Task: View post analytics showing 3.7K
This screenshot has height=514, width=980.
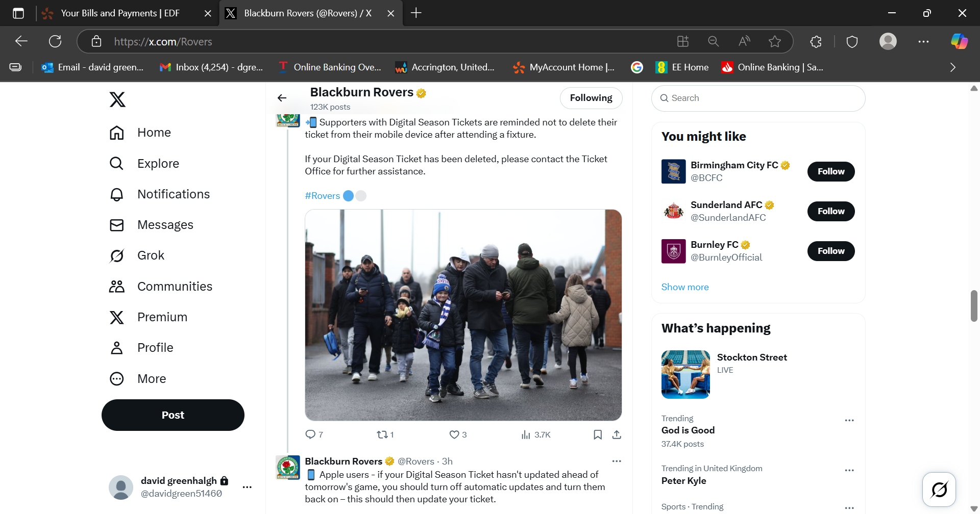Action: click(535, 434)
